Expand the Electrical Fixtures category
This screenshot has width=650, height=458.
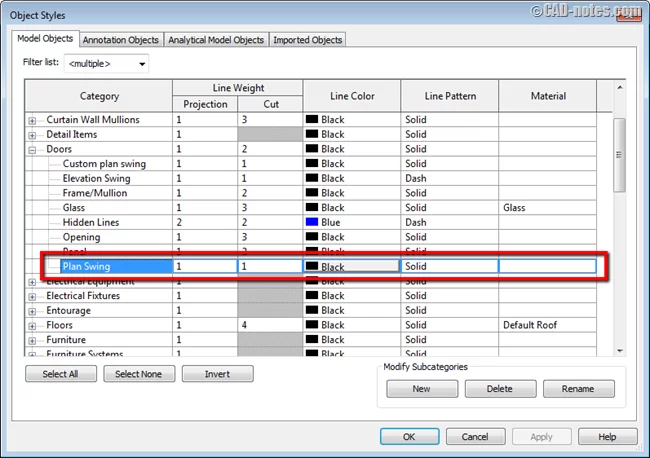coord(32,296)
